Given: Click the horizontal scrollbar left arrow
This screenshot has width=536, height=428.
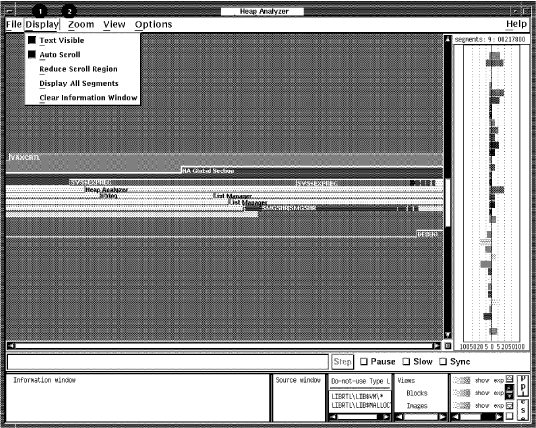Looking at the screenshot, I should [x=11, y=346].
